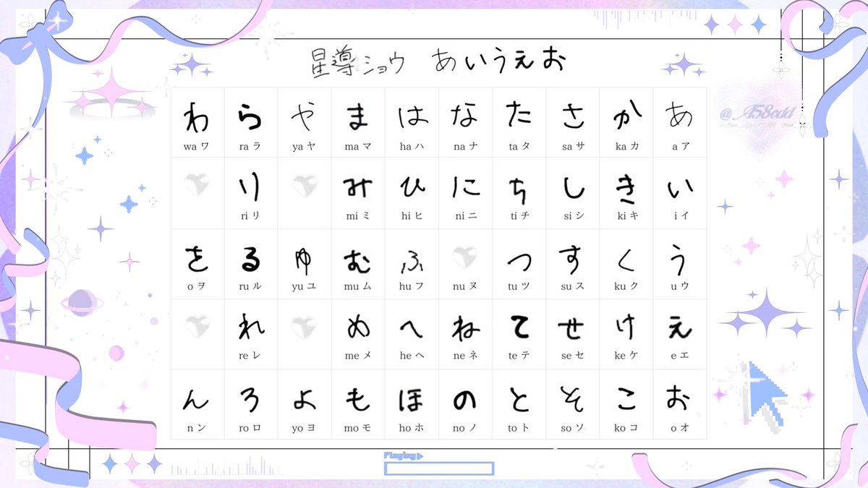Click the 'n ン' cell

(197, 404)
